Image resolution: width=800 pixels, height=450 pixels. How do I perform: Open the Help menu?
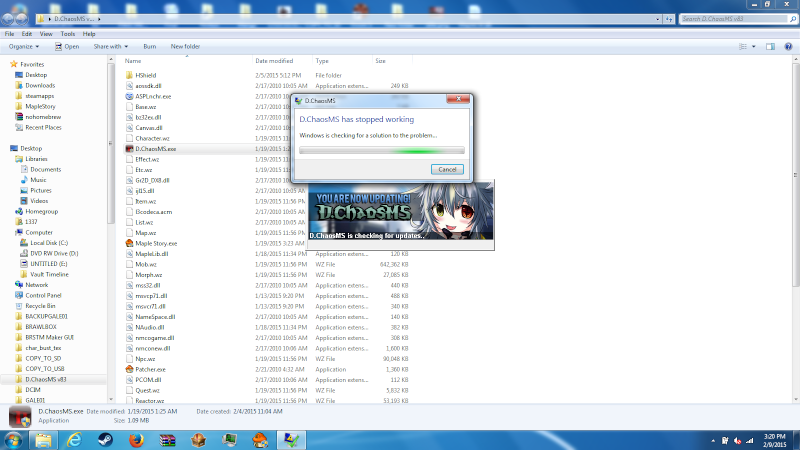click(x=89, y=34)
